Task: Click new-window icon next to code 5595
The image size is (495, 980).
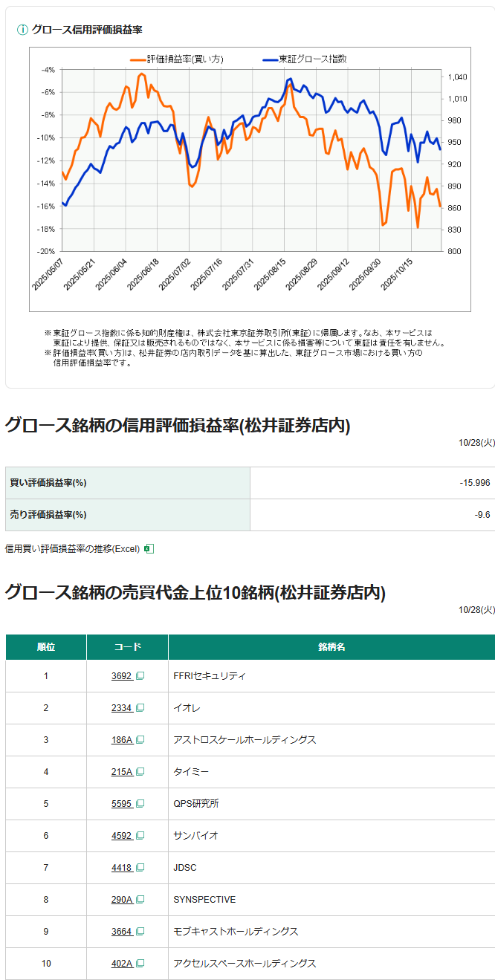Action: 140,804
